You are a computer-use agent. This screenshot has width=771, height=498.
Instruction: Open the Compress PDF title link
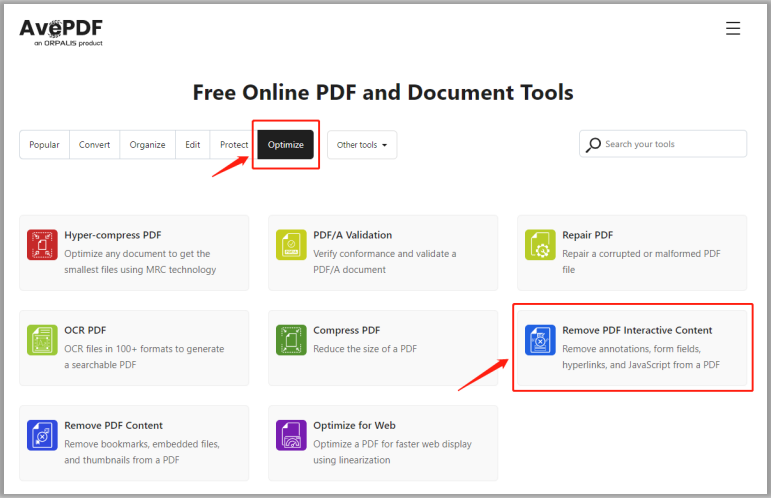pyautogui.click(x=347, y=330)
